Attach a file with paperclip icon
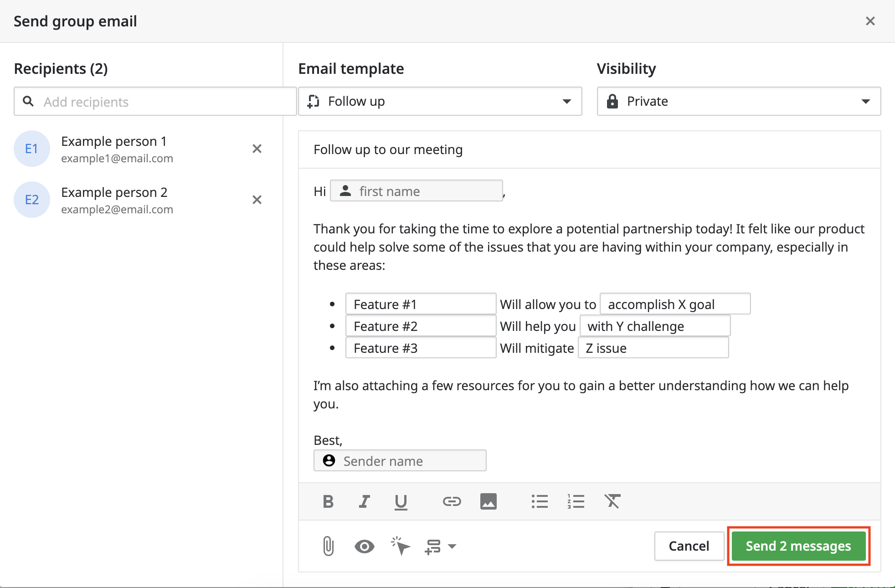This screenshot has height=588, width=895. (x=328, y=546)
